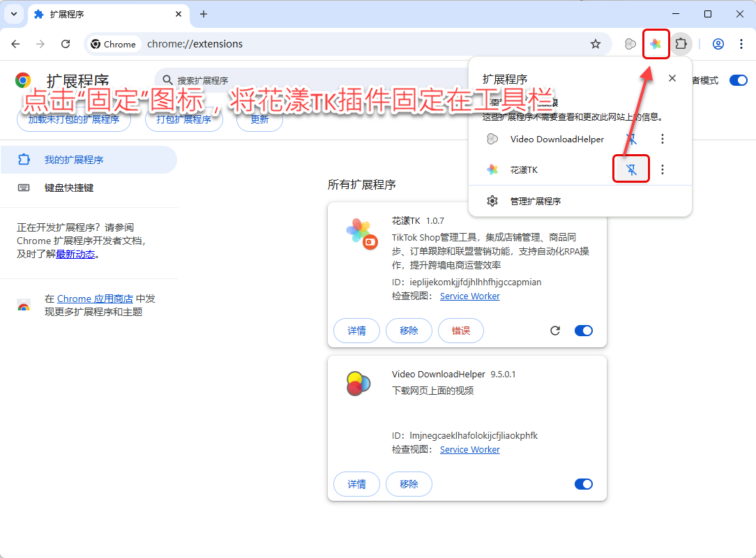The width and height of the screenshot is (756, 558).
Task: Click the Video DownloadHelper ID text
Action: coord(464,435)
